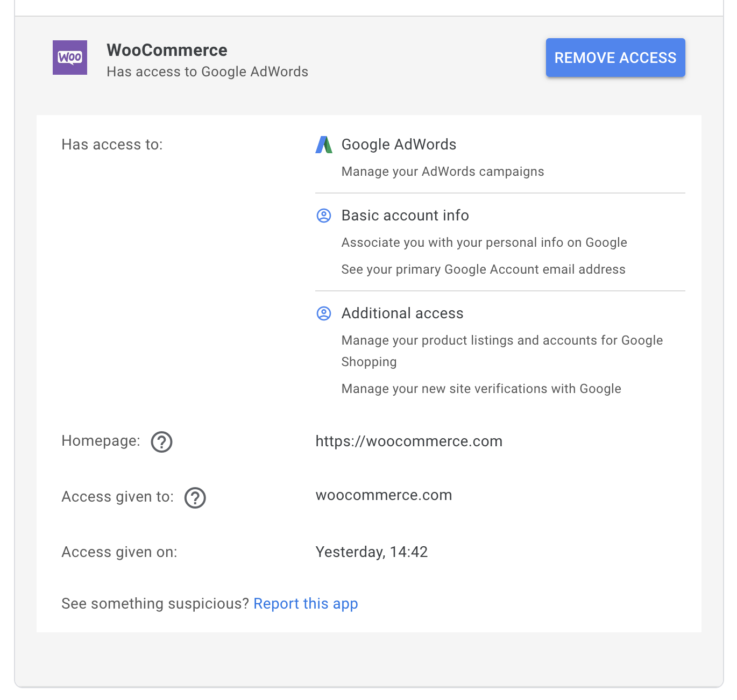Select 'Associate you with your personal info' line
Screen dimensions: 737x700
484,242
